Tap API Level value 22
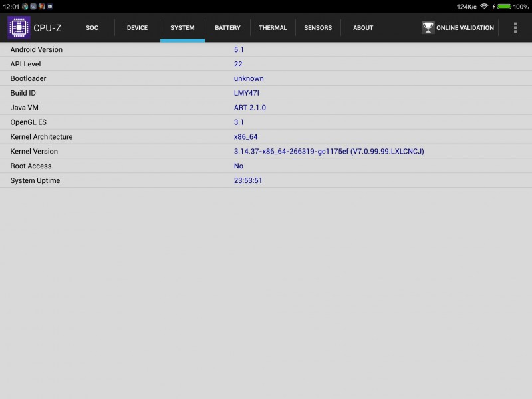This screenshot has height=399, width=532. 238,64
